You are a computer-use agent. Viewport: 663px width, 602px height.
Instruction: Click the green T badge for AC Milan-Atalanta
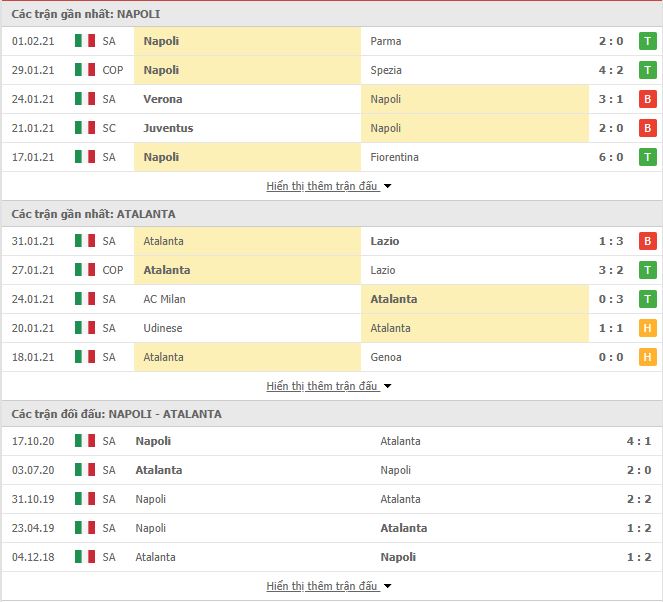(647, 299)
